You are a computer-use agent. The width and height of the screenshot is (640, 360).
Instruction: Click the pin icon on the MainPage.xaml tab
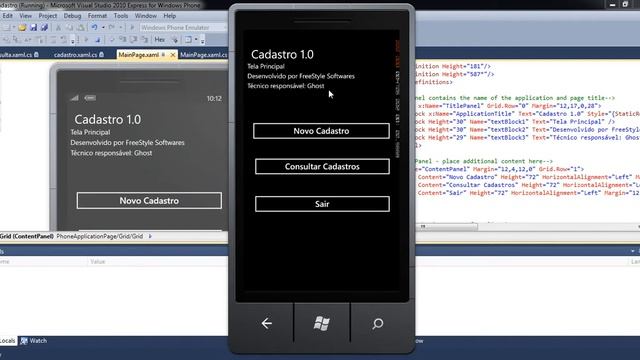coord(163,54)
